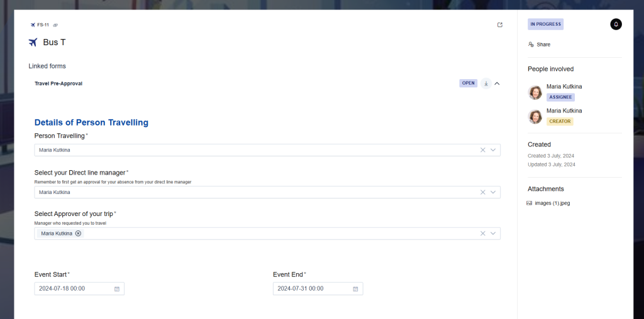The image size is (644, 319).
Task: Remove Maria Kutkina chip from approver field
Action: point(79,234)
